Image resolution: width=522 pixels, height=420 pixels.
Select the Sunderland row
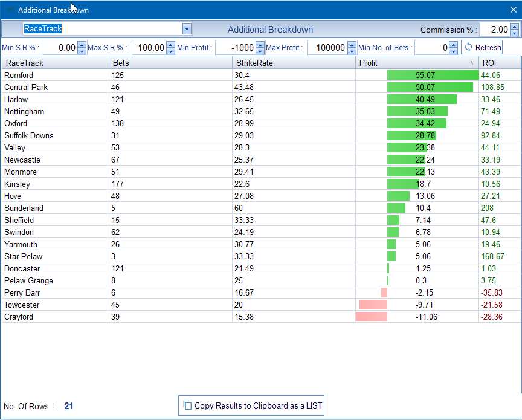pos(262,208)
